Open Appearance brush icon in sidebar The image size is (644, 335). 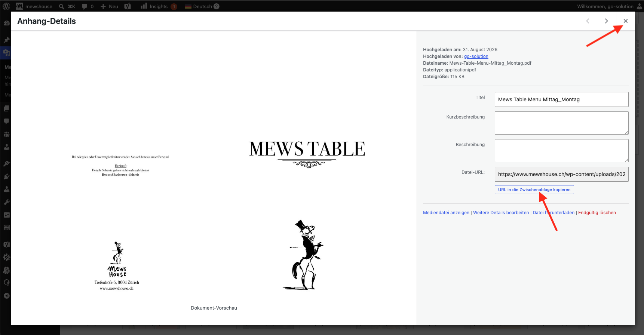coord(7,163)
